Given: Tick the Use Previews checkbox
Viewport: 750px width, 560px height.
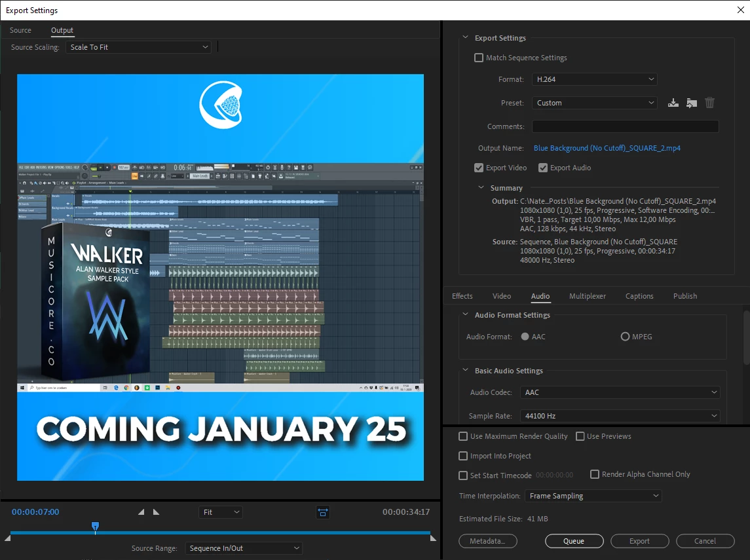Looking at the screenshot, I should click(x=580, y=436).
